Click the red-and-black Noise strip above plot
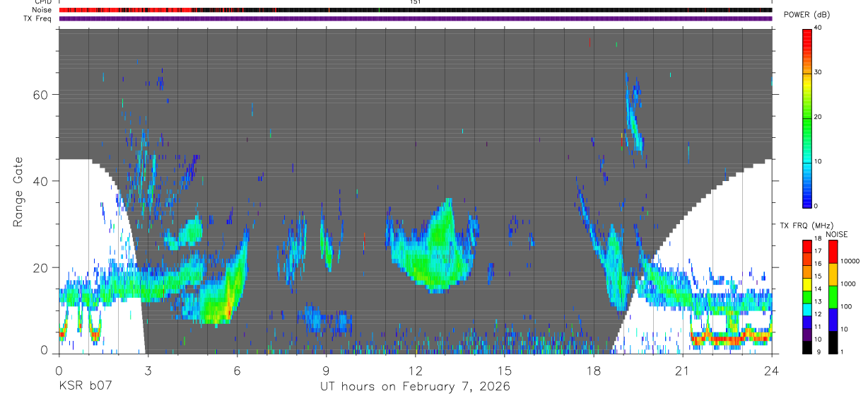 pyautogui.click(x=416, y=10)
